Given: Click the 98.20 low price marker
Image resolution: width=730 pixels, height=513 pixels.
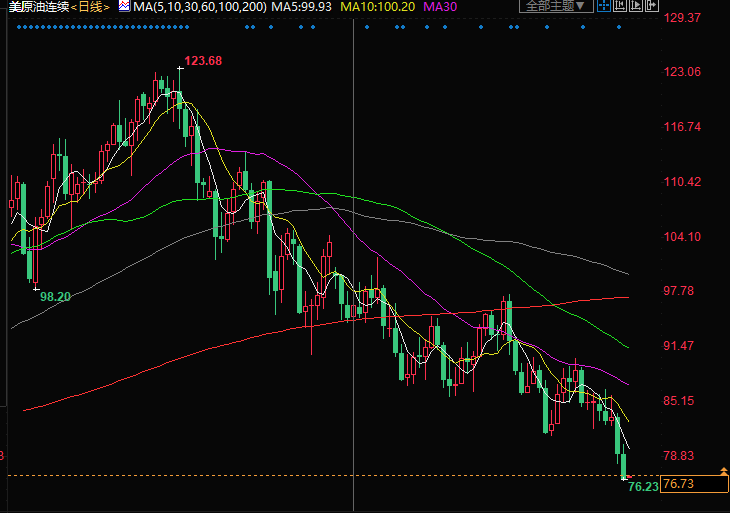Looking at the screenshot, I should pos(54,297).
